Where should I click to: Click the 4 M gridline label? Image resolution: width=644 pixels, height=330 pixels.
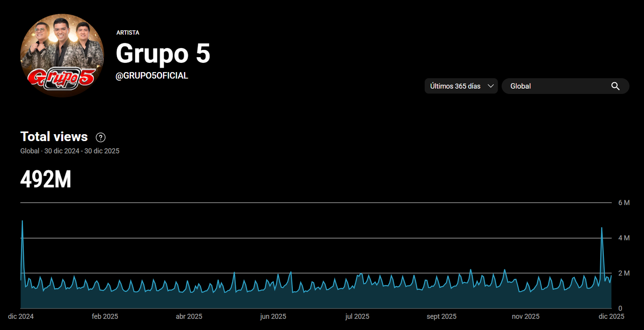click(623, 238)
